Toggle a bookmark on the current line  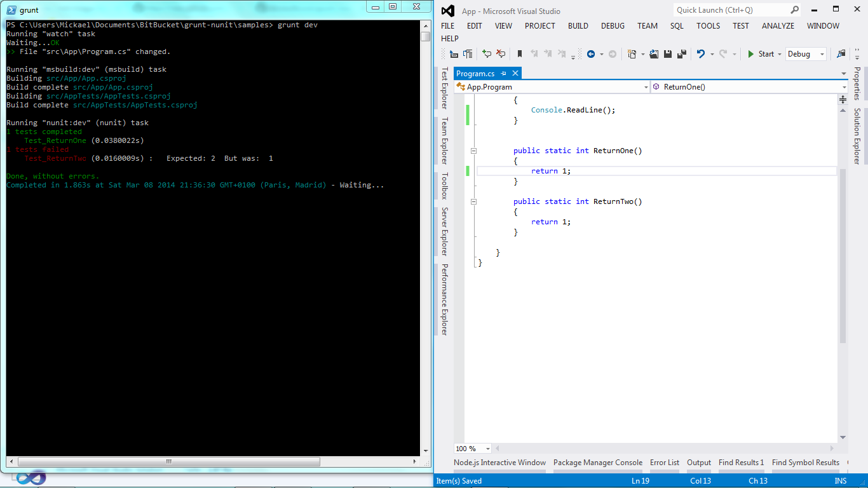click(520, 54)
